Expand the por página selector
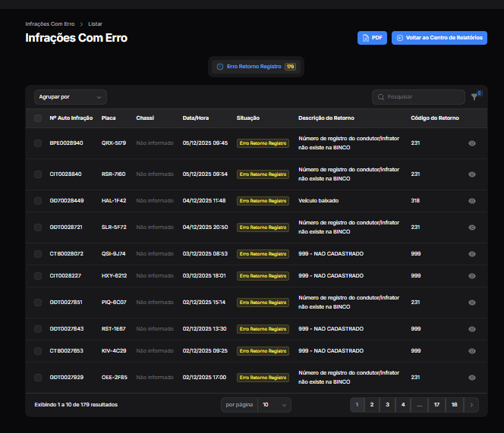Screen dimensions: 504x433 [274, 405]
